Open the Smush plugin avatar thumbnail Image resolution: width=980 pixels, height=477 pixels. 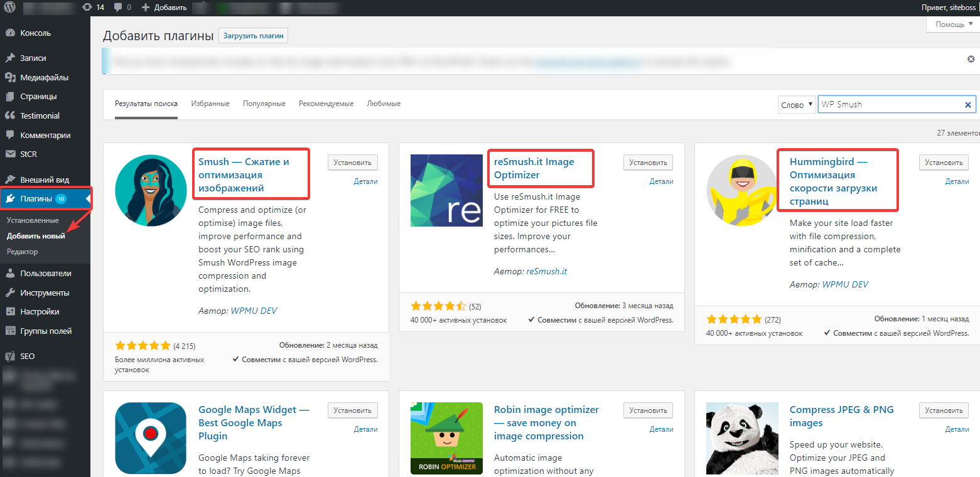[x=151, y=190]
